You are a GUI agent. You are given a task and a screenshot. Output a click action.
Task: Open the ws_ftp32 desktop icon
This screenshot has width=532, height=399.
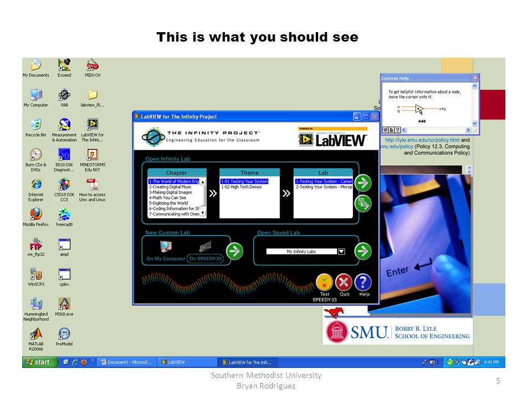pyautogui.click(x=35, y=247)
